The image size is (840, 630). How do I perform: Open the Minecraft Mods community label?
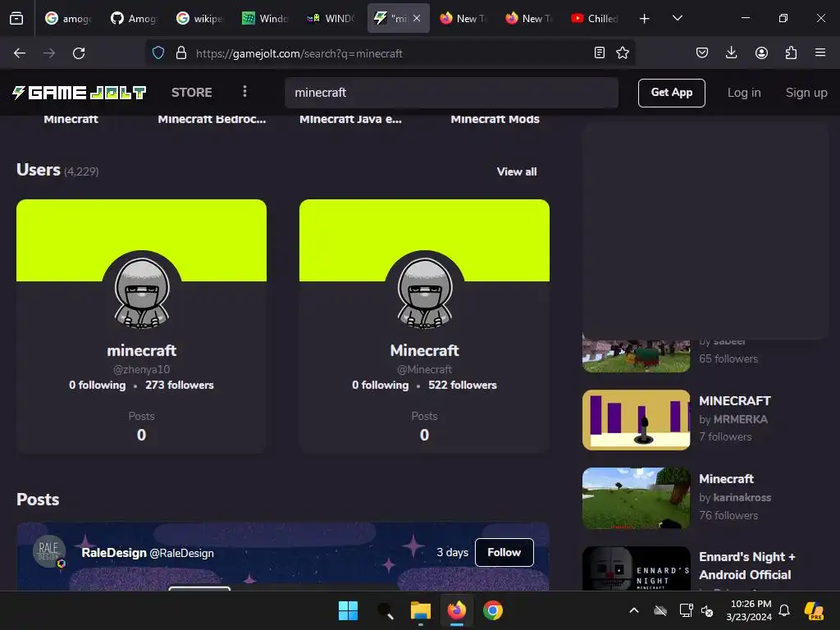(x=495, y=119)
